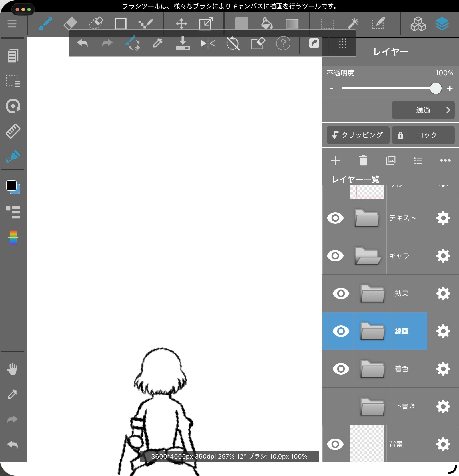
Task: Click the black foreground color swatch
Action: tap(11, 185)
